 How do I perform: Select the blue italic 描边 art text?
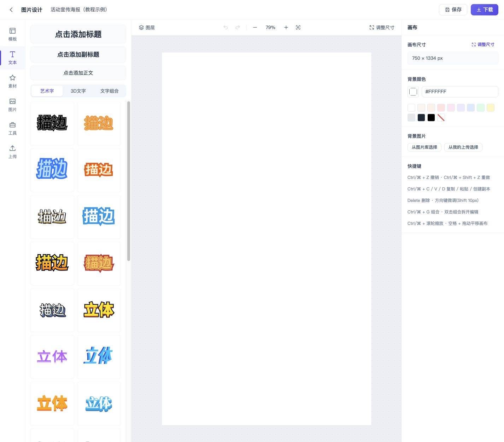pos(52,170)
